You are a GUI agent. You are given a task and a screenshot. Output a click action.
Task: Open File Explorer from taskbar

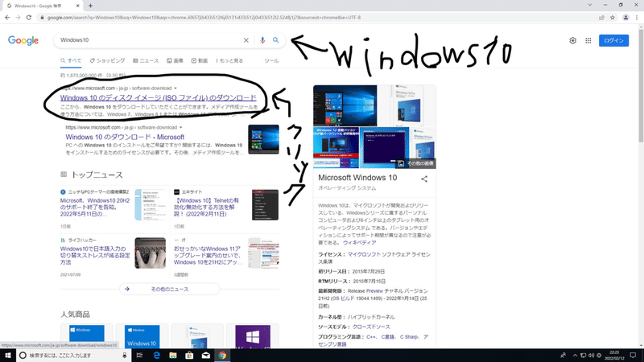tap(173, 356)
